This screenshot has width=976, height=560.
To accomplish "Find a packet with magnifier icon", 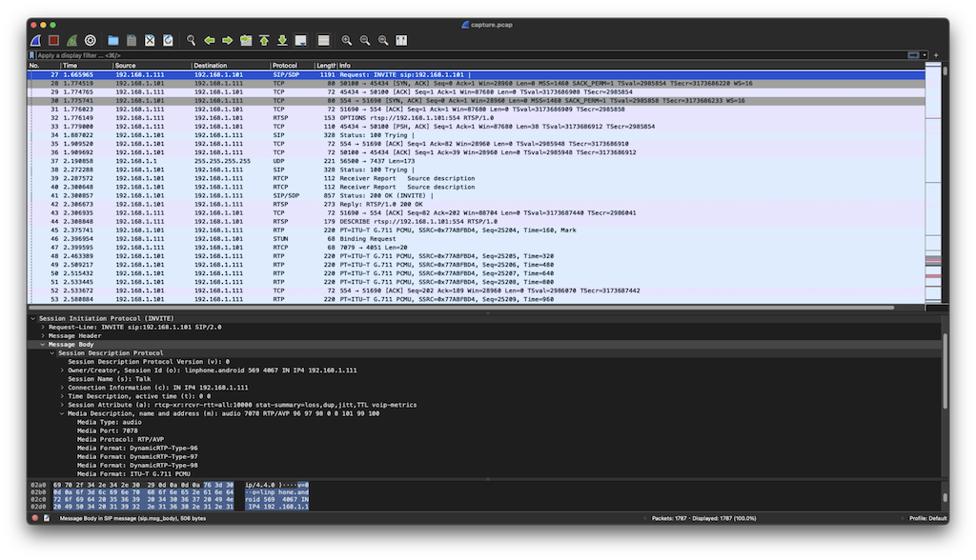I will tap(191, 40).
